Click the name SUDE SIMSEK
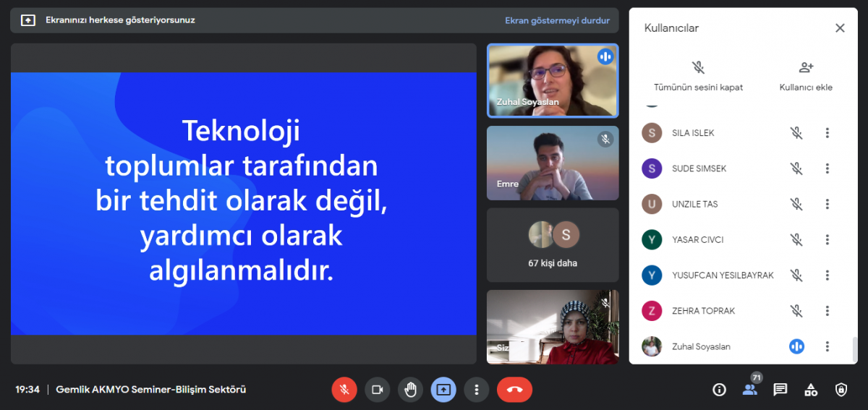The image size is (868, 410). click(699, 168)
